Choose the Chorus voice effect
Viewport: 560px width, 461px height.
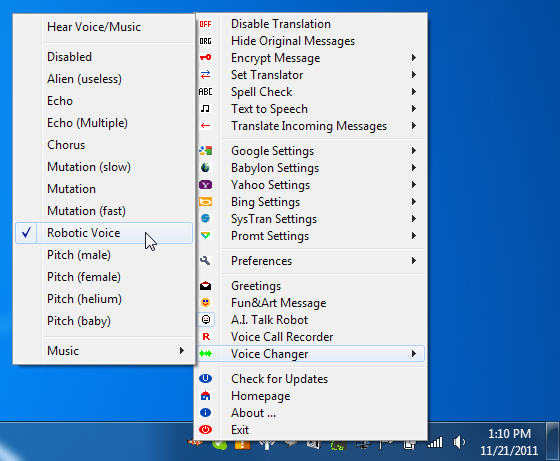coord(104,145)
